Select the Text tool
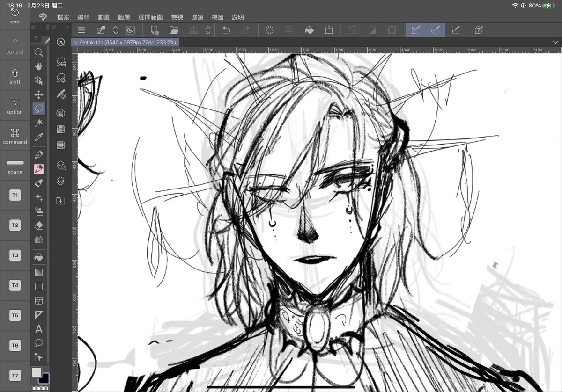562x392 pixels. 39,329
